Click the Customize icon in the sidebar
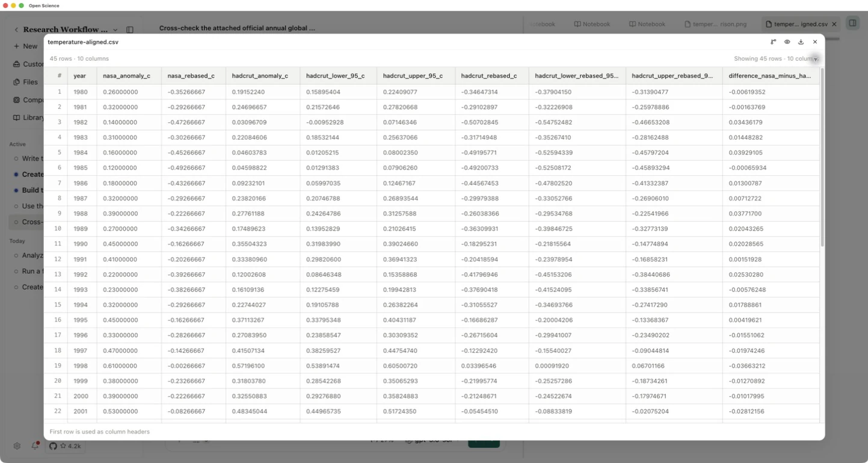Screen dimensions: 868x463 point(17,64)
